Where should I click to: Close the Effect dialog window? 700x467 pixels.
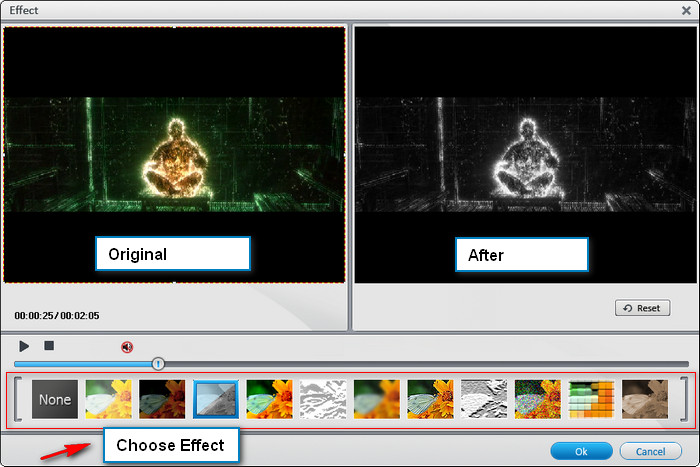(x=687, y=10)
